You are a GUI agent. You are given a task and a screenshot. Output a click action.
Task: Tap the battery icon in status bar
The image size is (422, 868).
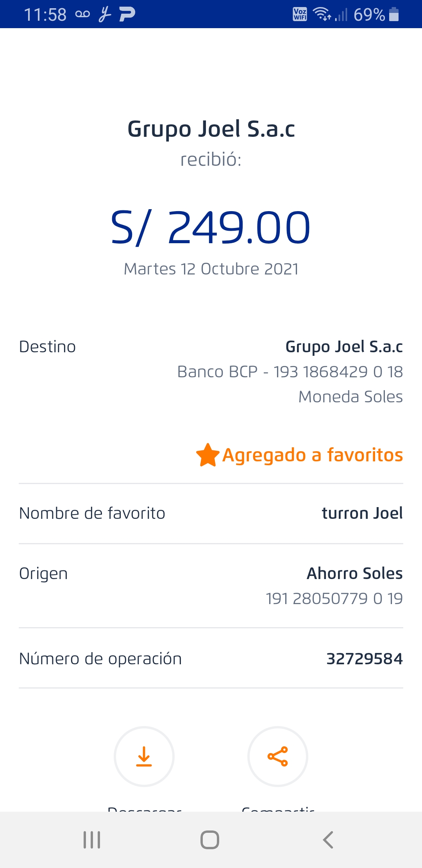pyautogui.click(x=394, y=14)
